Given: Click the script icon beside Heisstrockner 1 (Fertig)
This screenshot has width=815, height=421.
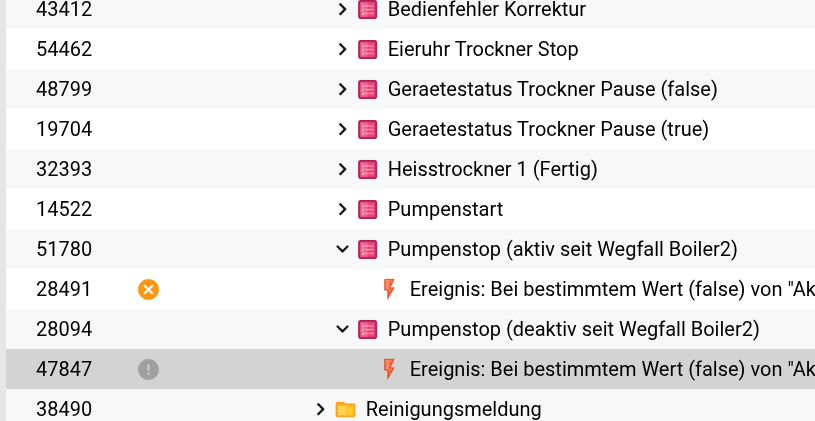Looking at the screenshot, I should (x=367, y=169).
